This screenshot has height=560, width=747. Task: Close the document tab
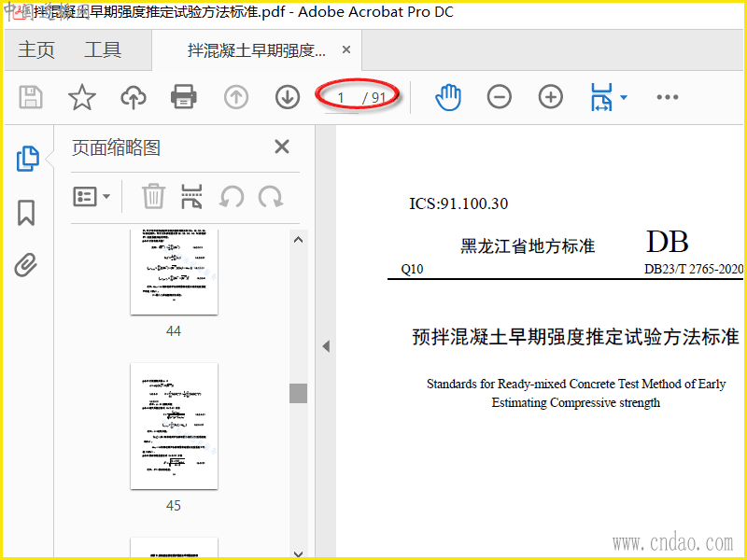point(346,49)
